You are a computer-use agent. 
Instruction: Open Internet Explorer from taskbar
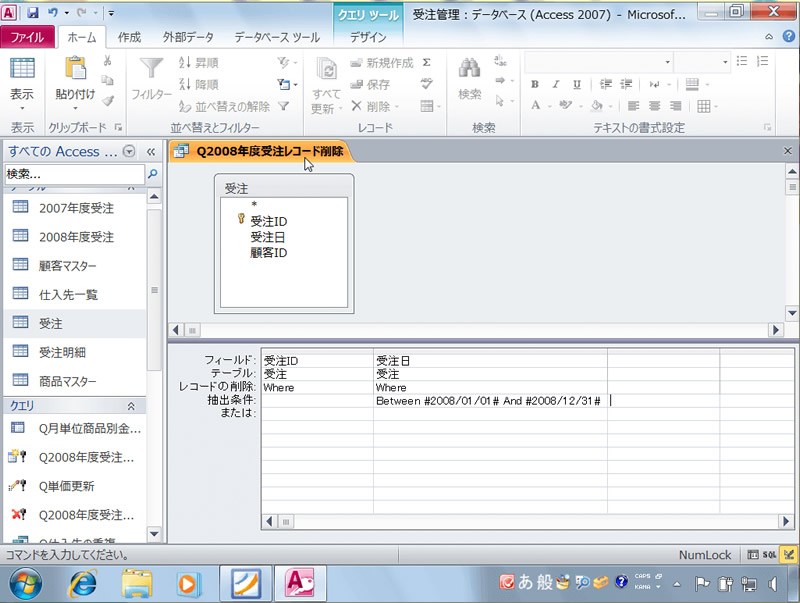pos(82,583)
